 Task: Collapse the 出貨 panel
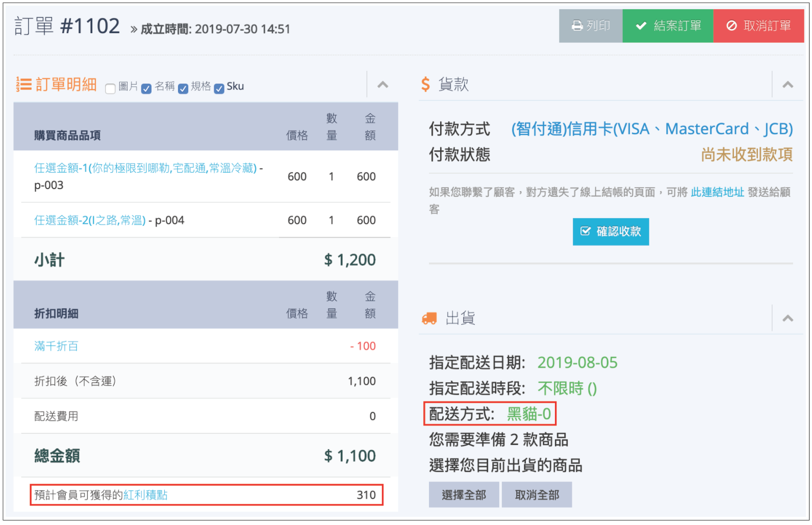(x=788, y=319)
